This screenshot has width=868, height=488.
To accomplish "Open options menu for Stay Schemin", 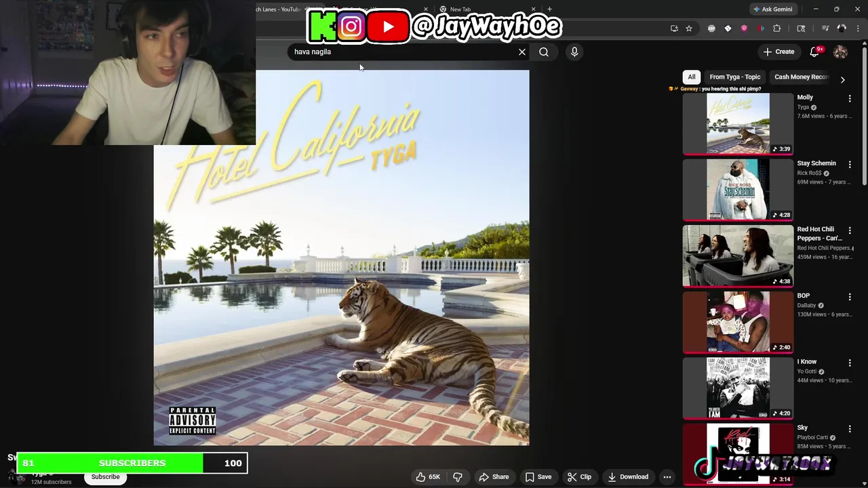I will coord(850,164).
